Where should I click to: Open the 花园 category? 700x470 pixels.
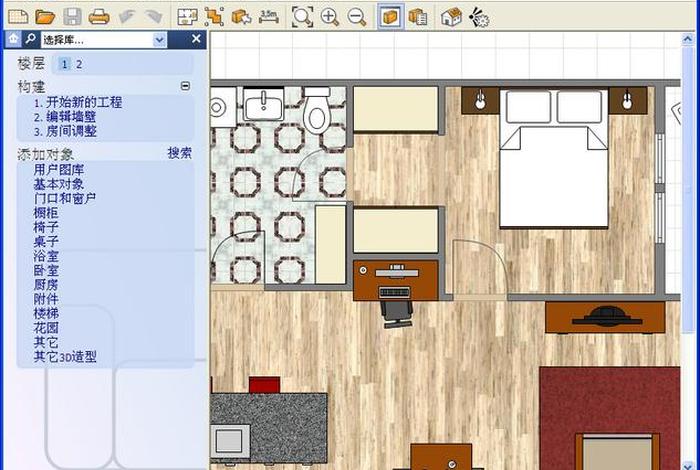(x=46, y=328)
